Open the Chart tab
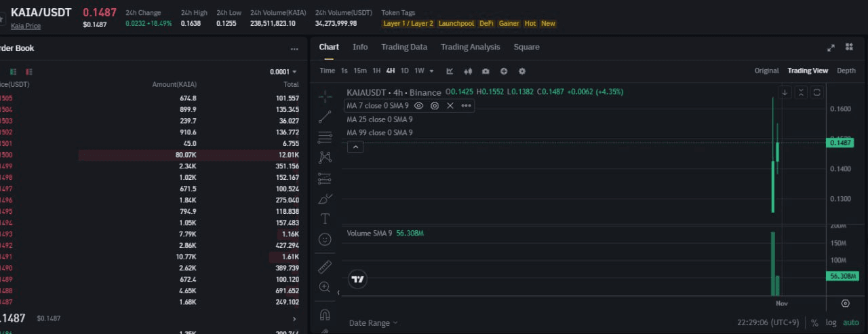 tap(329, 47)
